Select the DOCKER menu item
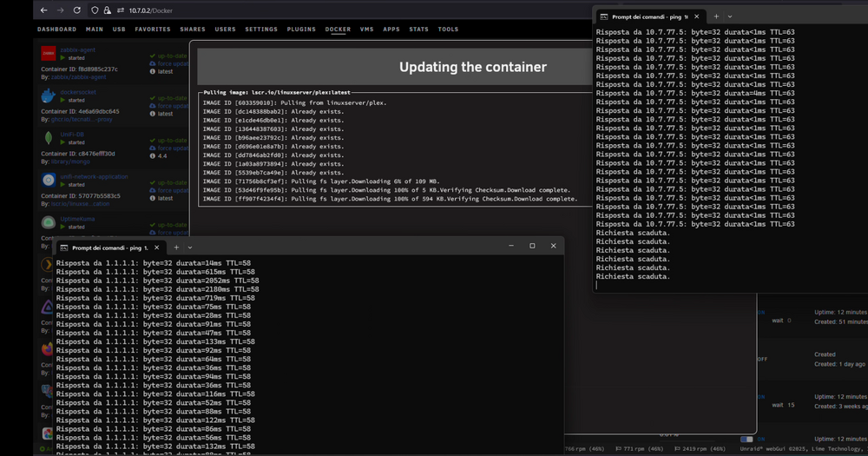Viewport: 868px width, 456px height. click(338, 30)
